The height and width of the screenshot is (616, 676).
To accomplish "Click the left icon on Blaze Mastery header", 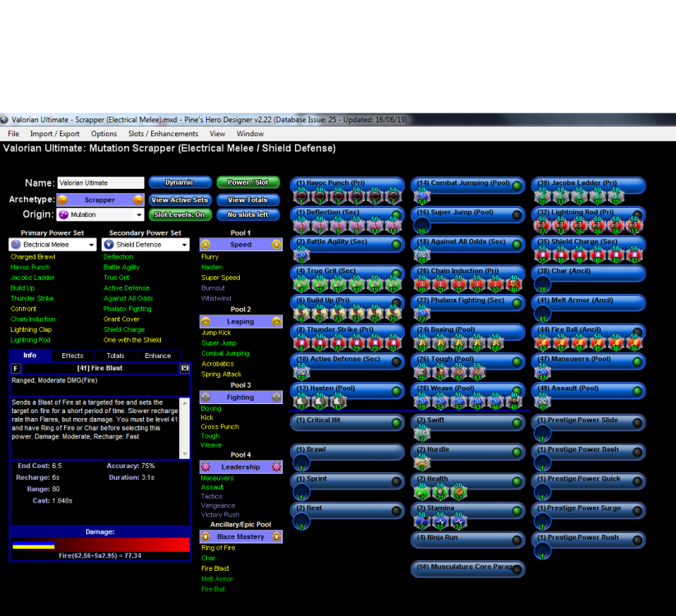I will point(205,536).
